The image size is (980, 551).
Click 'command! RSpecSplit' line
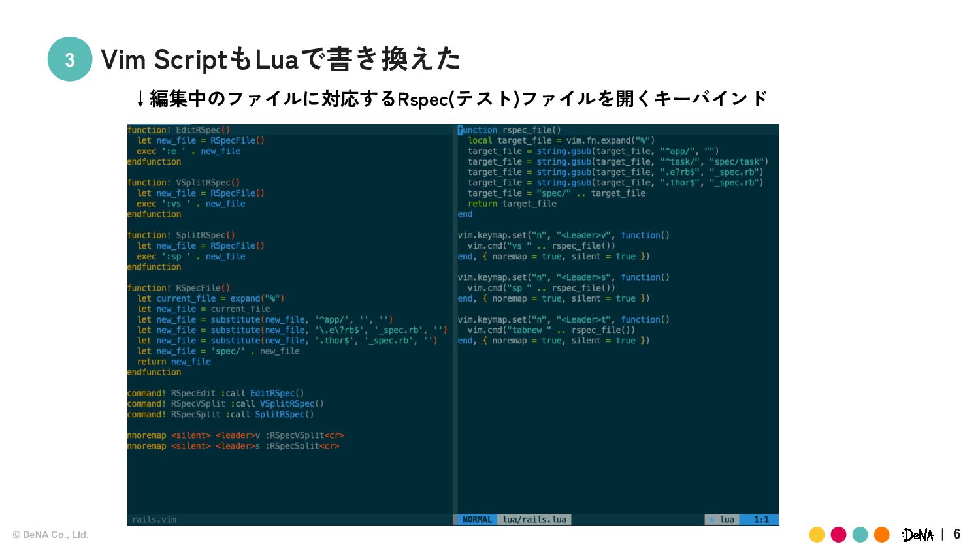click(220, 414)
